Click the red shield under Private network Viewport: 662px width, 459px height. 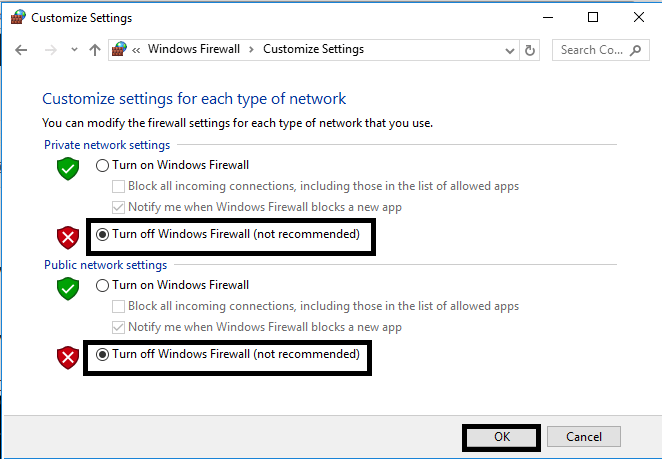[x=68, y=237]
